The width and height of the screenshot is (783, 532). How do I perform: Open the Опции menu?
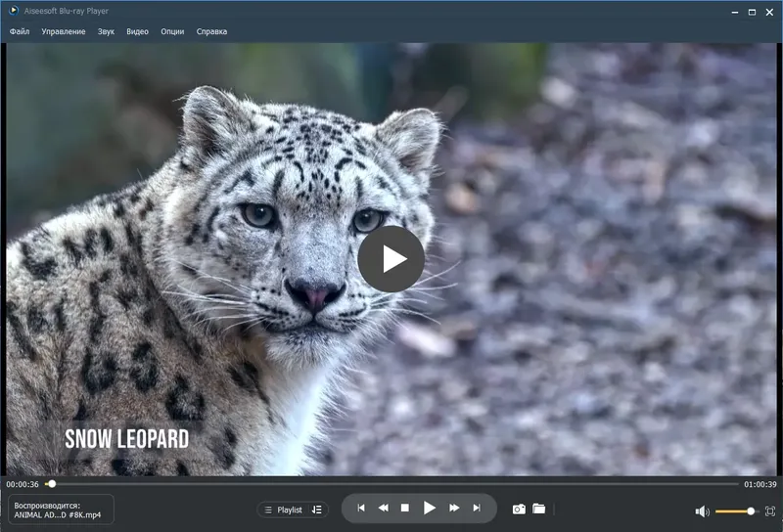(x=172, y=31)
